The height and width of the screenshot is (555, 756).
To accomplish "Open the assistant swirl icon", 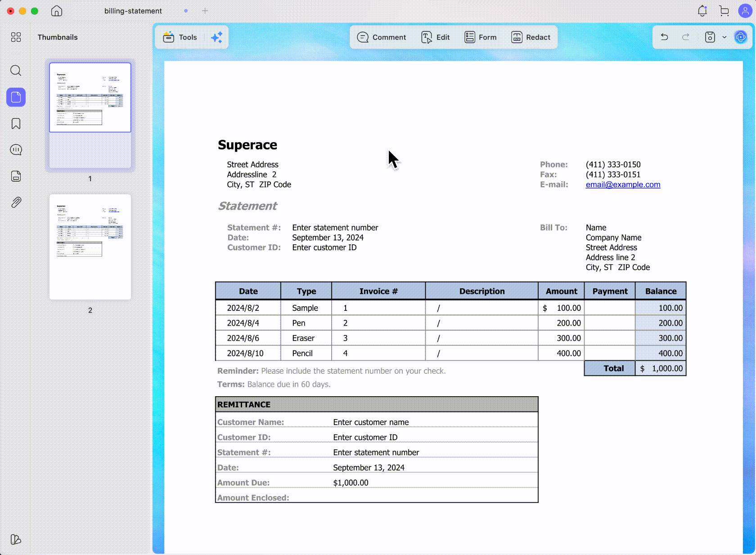I will pyautogui.click(x=741, y=37).
